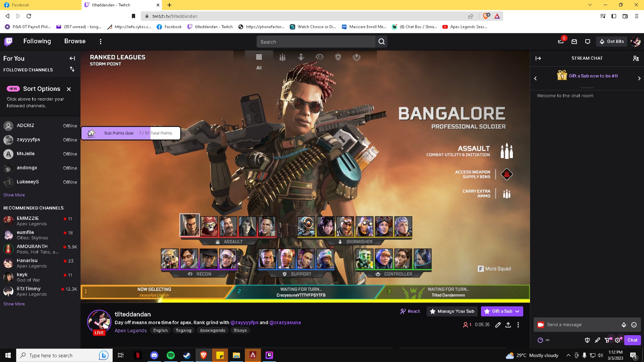Open the iiTzTimmy recommended channel
The height and width of the screenshot is (362, 644).
point(40,291)
